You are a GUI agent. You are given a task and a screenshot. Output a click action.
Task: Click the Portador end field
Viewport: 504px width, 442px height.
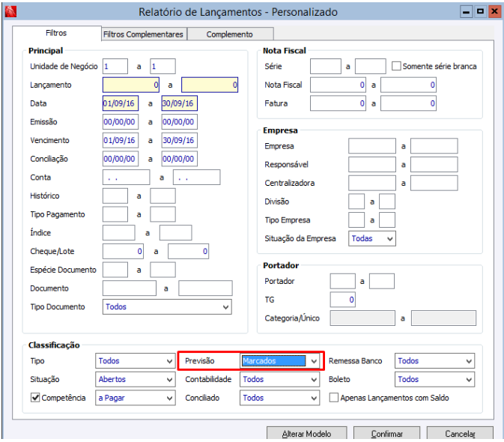point(382,281)
